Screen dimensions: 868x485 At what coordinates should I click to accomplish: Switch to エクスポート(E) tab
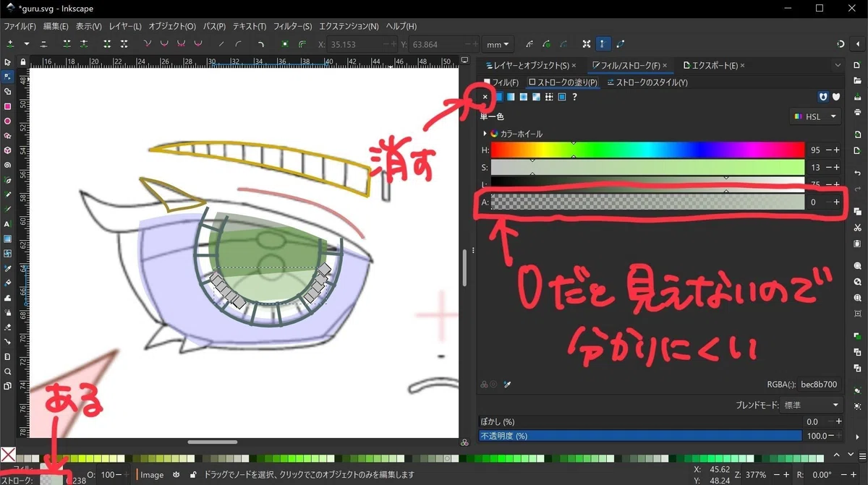pos(710,65)
